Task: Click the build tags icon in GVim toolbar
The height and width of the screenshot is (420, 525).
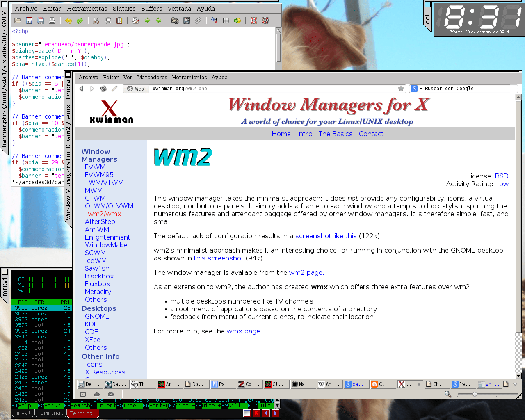Action: 226,21
